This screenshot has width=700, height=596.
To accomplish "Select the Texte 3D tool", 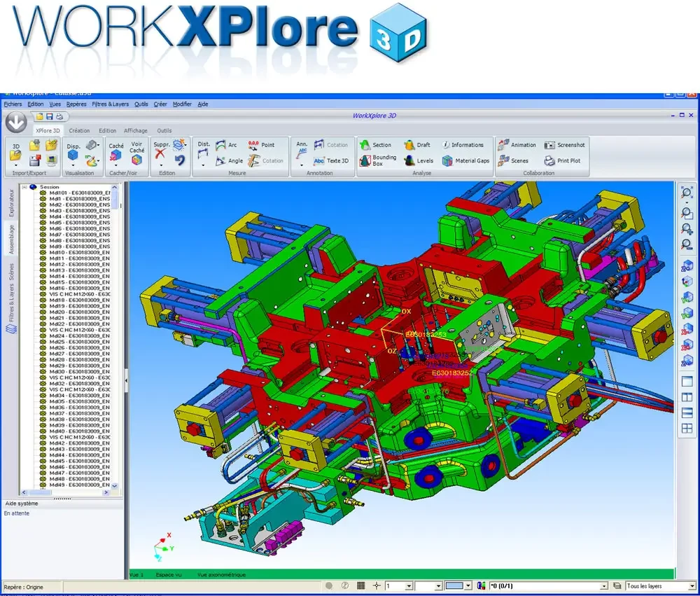I will click(331, 161).
